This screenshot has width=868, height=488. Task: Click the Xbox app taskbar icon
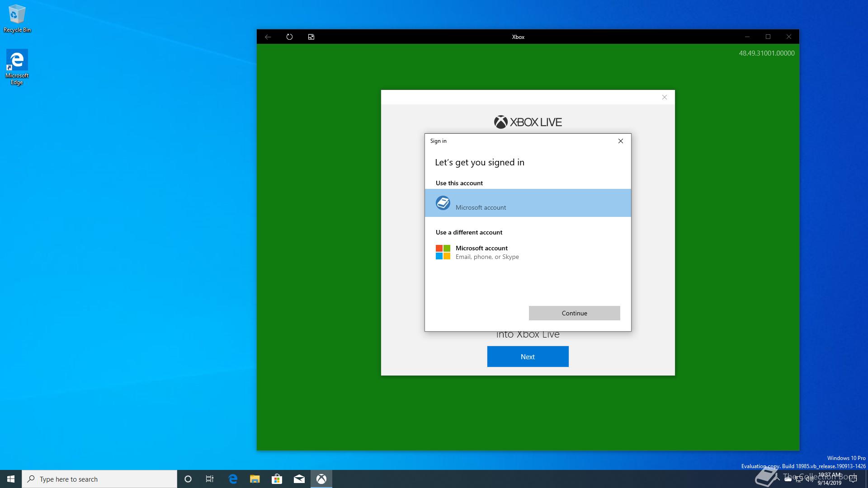(321, 479)
